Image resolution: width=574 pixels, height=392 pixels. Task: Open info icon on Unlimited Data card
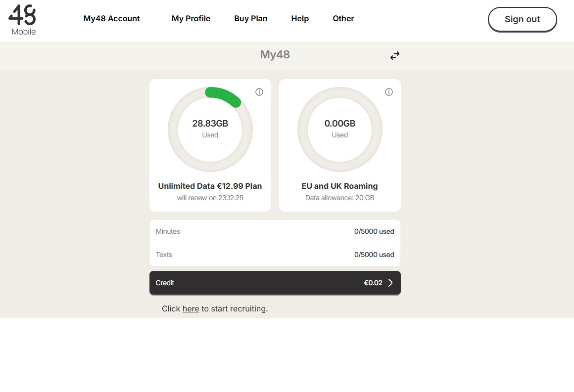coord(259,92)
